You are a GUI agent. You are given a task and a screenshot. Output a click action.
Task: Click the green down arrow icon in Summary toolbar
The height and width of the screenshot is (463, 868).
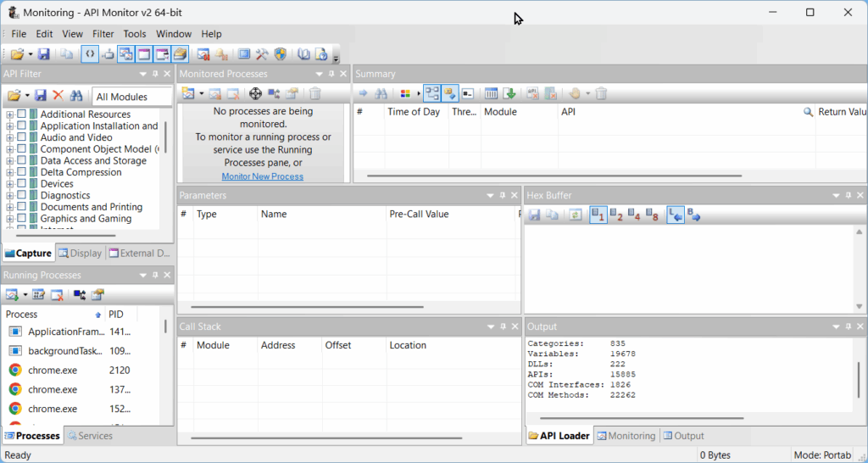(509, 93)
